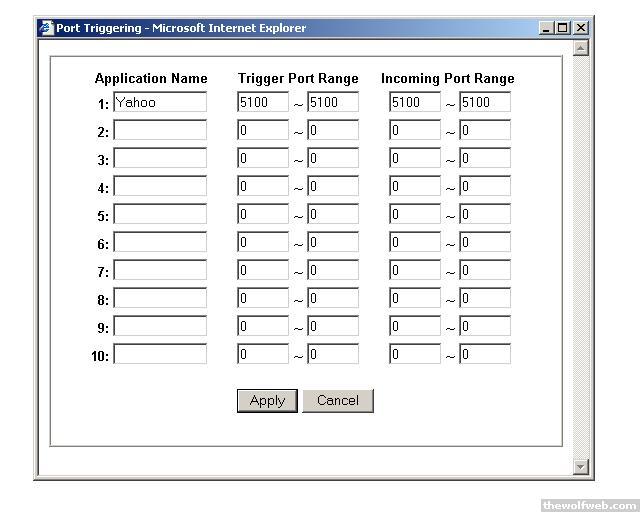Viewport: 640px width, 512px height.
Task: Click row 10 application name field
Action: [160, 354]
